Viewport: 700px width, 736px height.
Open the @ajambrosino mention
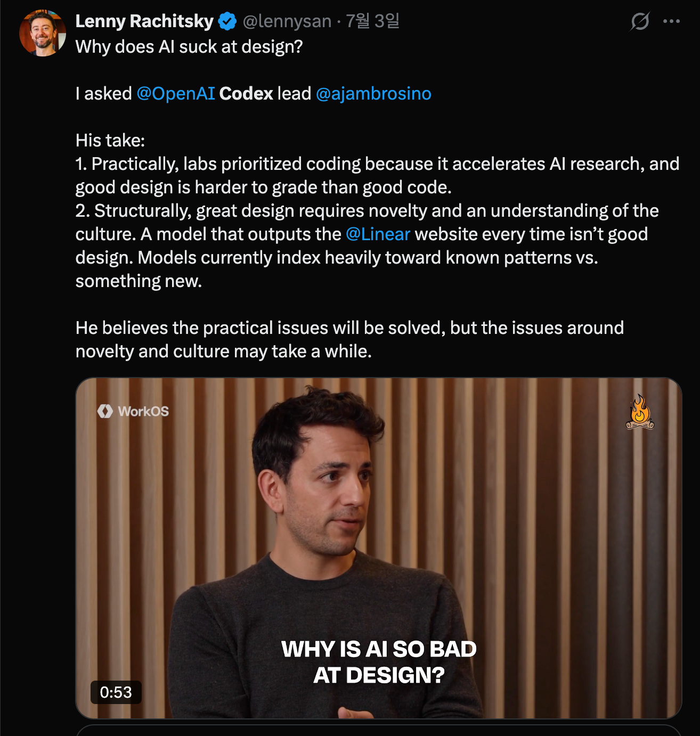(373, 94)
